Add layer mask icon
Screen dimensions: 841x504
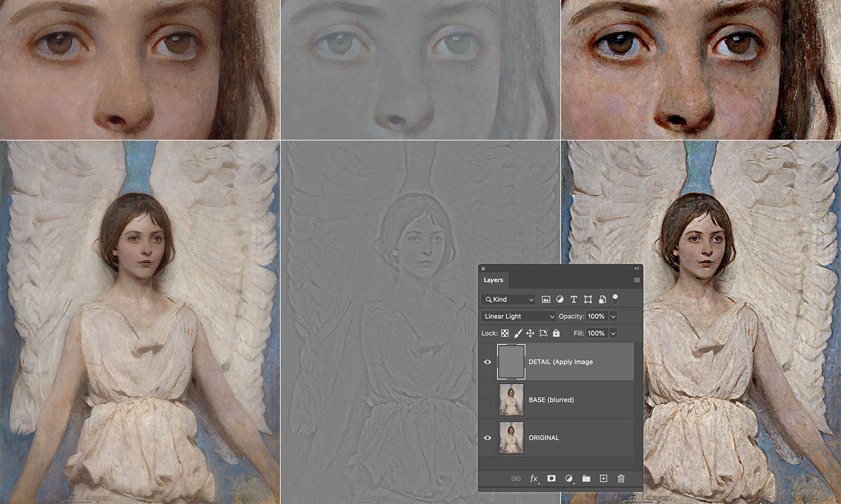coord(551,478)
